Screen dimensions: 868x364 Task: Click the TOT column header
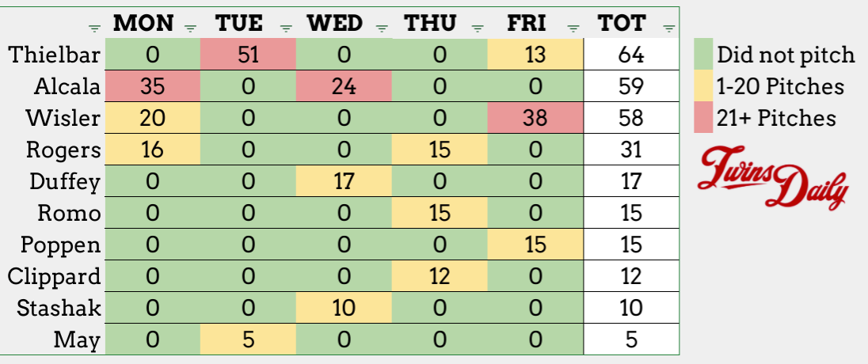pos(622,23)
